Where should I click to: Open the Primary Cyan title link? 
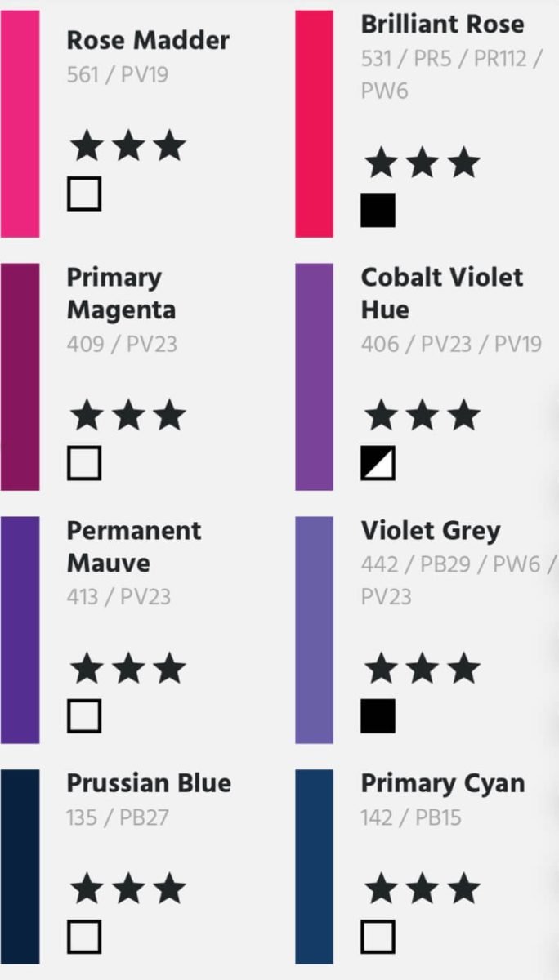coord(442,783)
